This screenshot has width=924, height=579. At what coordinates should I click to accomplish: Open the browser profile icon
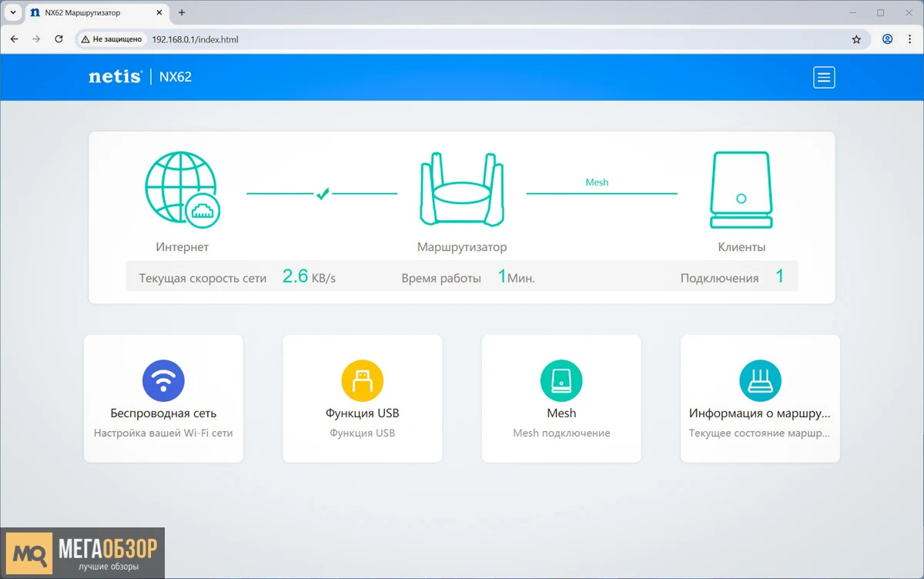click(888, 39)
